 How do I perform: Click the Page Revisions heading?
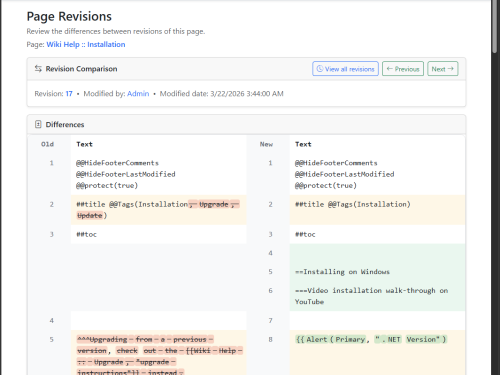69,16
